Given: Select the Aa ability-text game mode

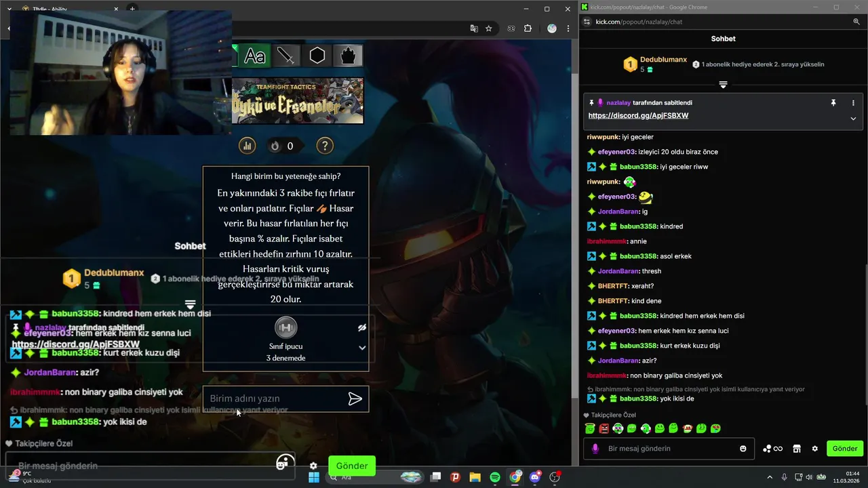Looking at the screenshot, I should point(255,56).
